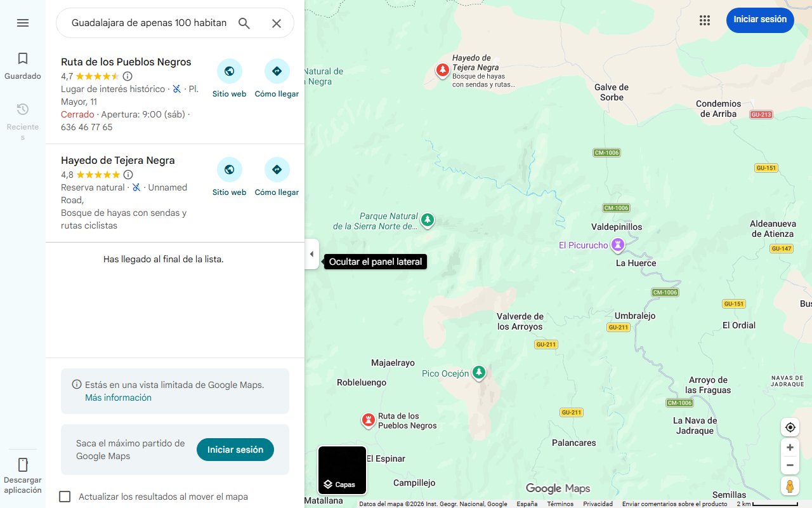
Task: Open the Google apps launcher
Action: [x=705, y=20]
